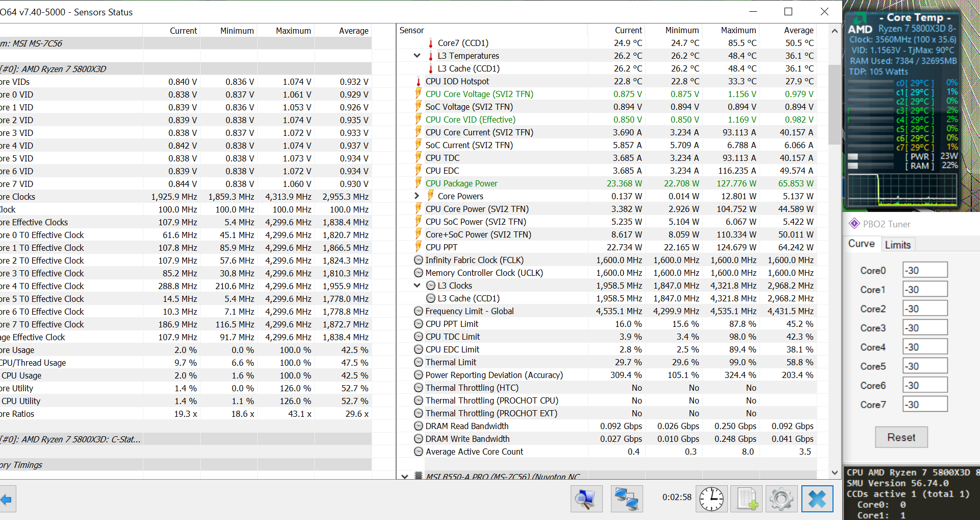Expand the Core Powers group

tap(417, 196)
